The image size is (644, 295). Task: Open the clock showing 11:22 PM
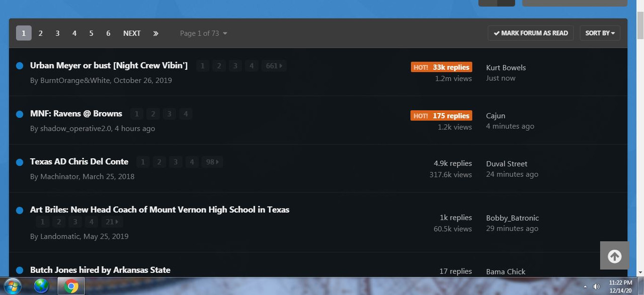(x=620, y=286)
